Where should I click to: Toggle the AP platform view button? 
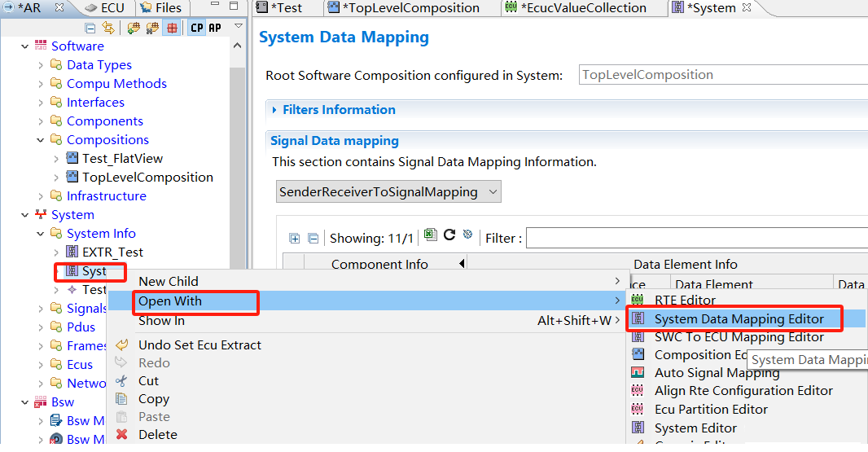[215, 28]
